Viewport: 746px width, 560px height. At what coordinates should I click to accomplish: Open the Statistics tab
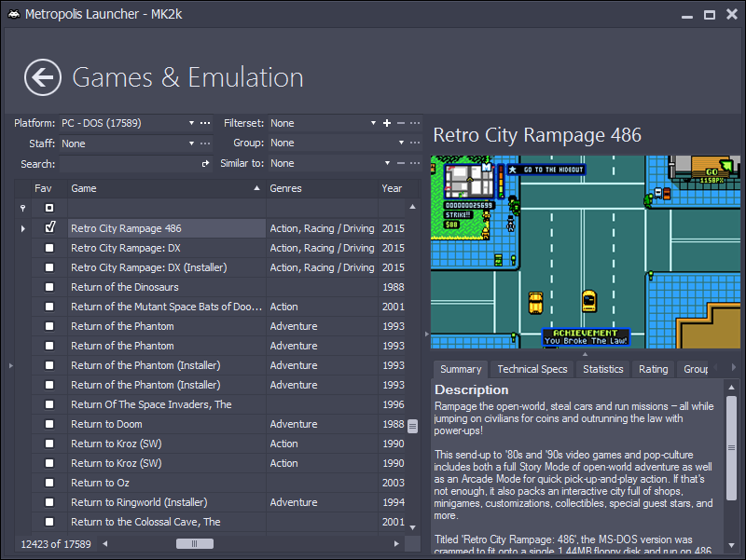click(x=602, y=369)
